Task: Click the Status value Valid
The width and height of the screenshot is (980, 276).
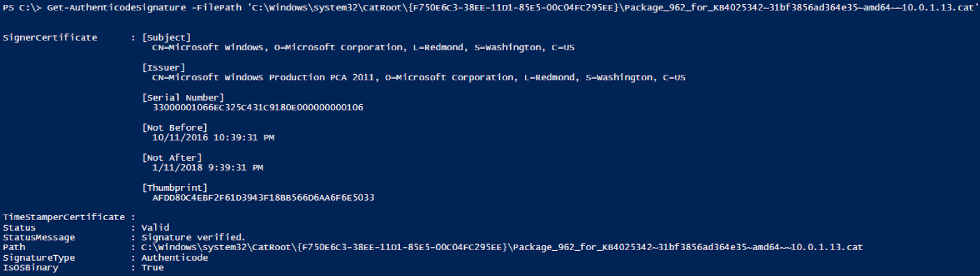Action: pos(155,228)
